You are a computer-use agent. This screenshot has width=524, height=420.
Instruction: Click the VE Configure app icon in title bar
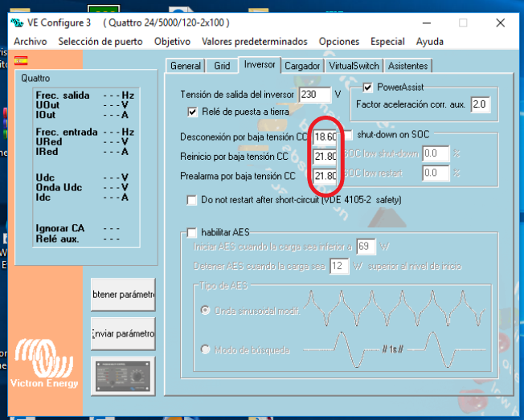click(x=17, y=22)
